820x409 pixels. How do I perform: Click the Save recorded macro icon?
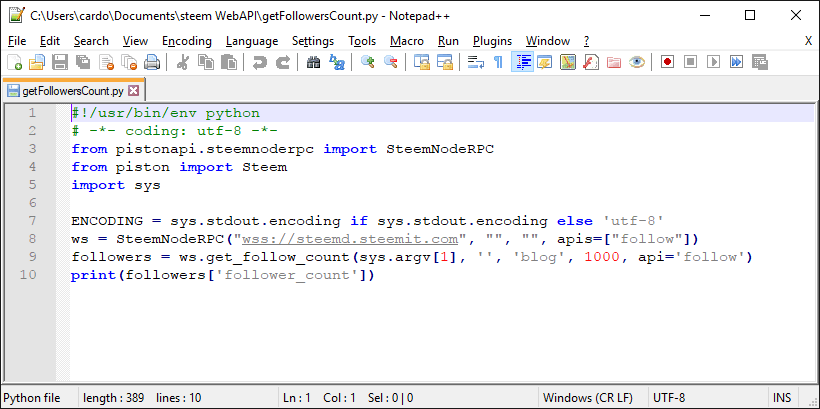click(x=759, y=62)
